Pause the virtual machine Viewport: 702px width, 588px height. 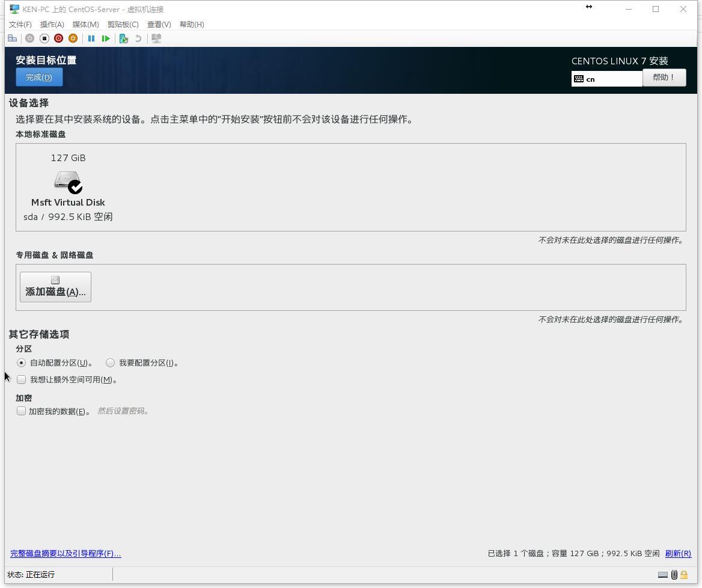point(91,38)
